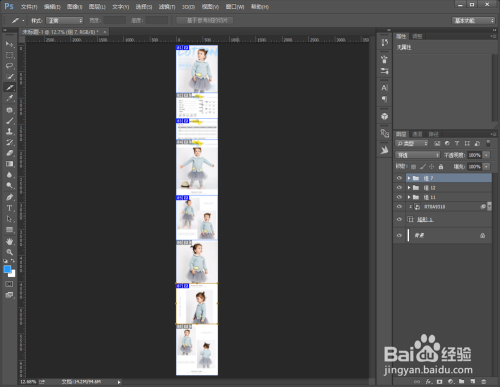Switch to the 通道 channels tab
This screenshot has width=500, height=387.
[417, 134]
